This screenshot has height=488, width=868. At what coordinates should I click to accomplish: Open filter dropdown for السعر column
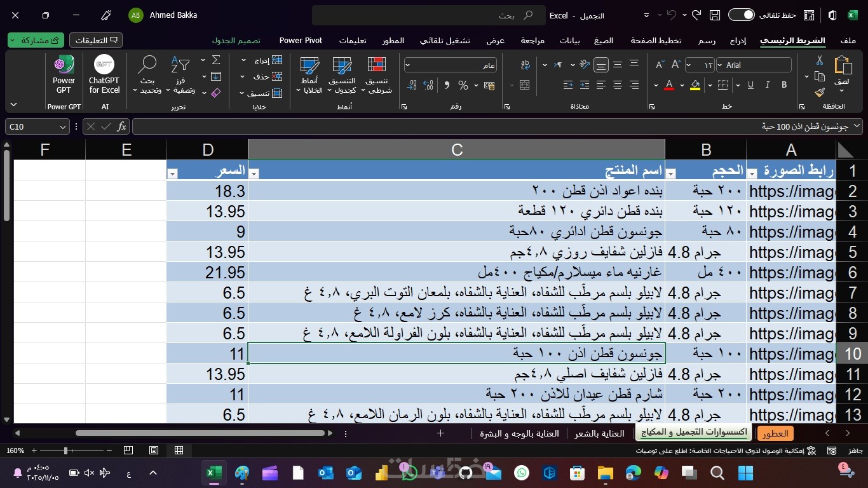172,173
